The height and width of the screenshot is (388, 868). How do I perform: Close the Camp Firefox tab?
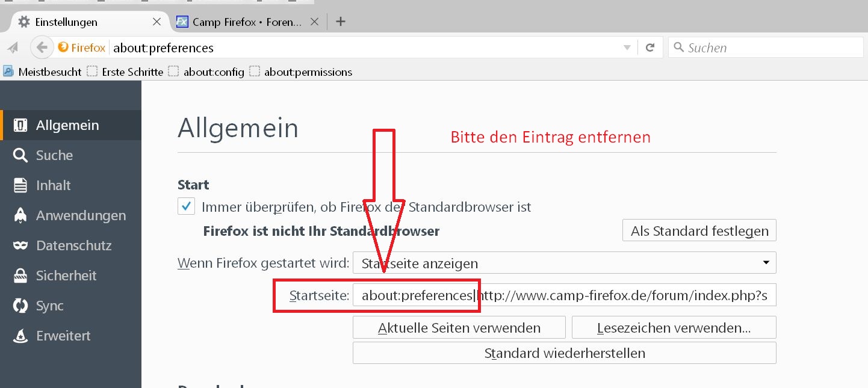point(314,22)
